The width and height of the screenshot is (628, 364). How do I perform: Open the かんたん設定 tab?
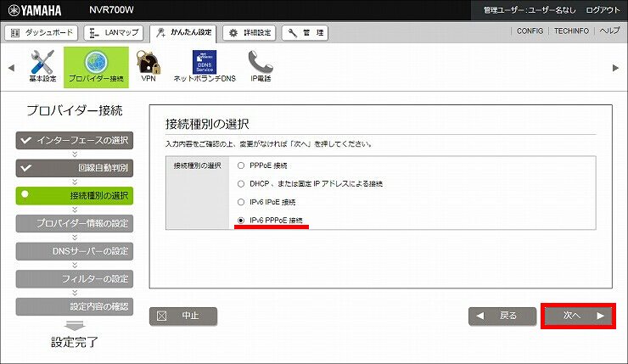(x=183, y=33)
